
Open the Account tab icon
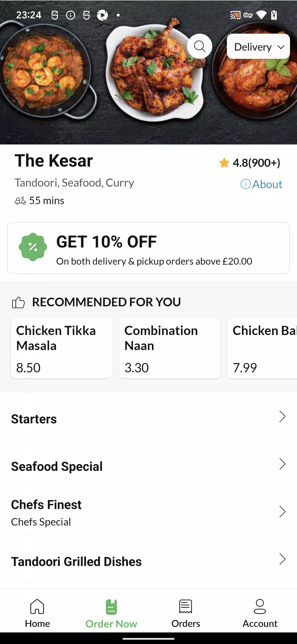[x=260, y=606]
